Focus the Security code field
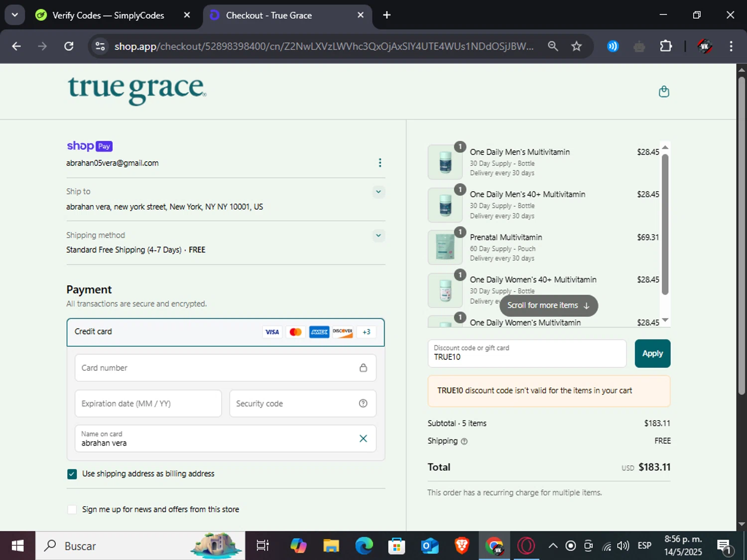This screenshot has width=747, height=560. [x=303, y=404]
